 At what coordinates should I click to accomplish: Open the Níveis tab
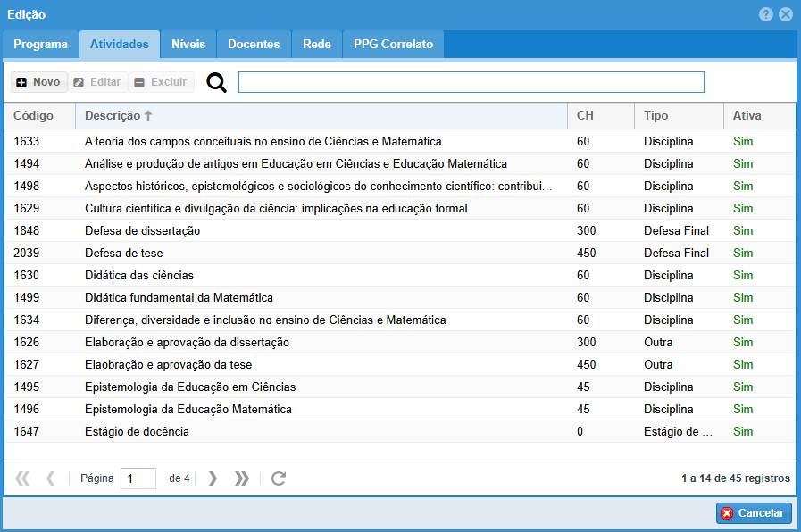click(188, 44)
